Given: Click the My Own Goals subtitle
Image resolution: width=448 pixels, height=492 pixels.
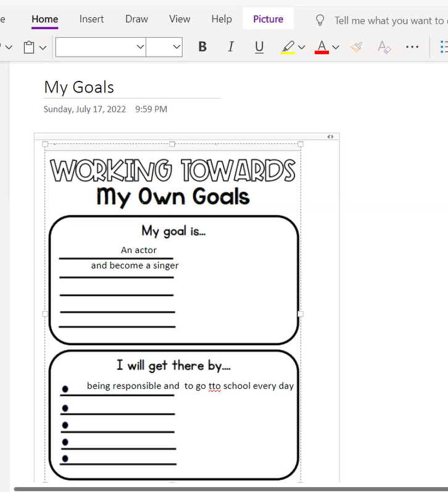Looking at the screenshot, I should 173,197.
